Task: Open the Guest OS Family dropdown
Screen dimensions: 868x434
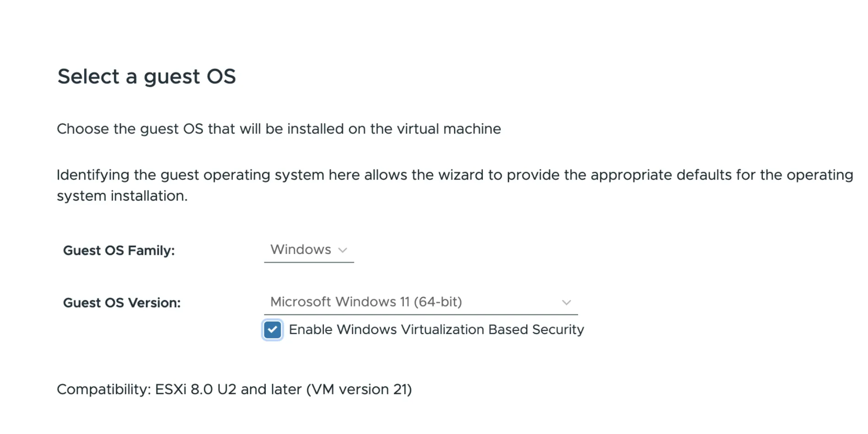Action: tap(309, 250)
